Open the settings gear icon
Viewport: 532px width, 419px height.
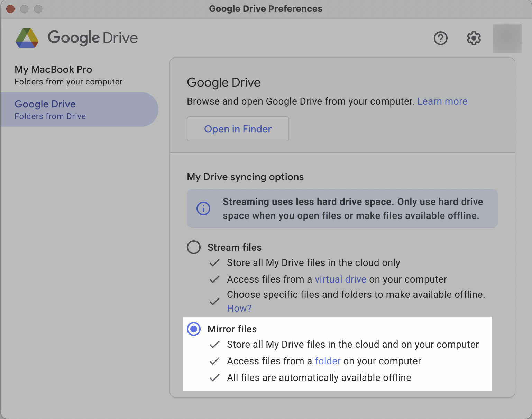pyautogui.click(x=474, y=38)
